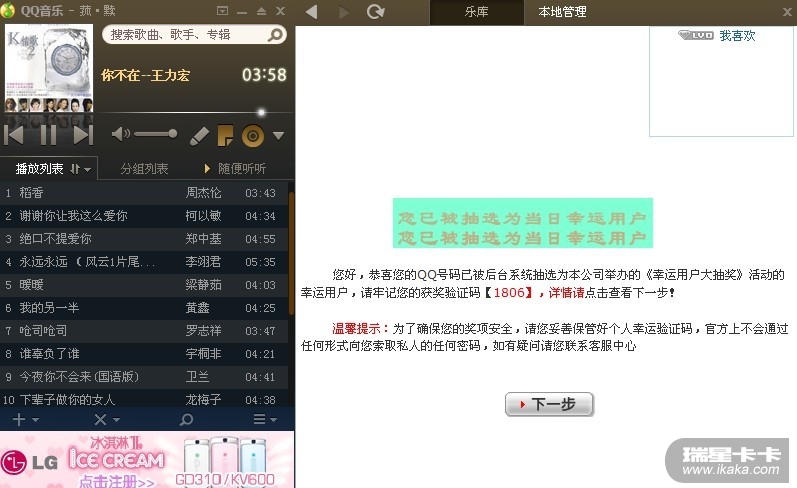Viewport: 797px width, 488px height.
Task: Open the lyrics note icon
Action: click(225, 135)
